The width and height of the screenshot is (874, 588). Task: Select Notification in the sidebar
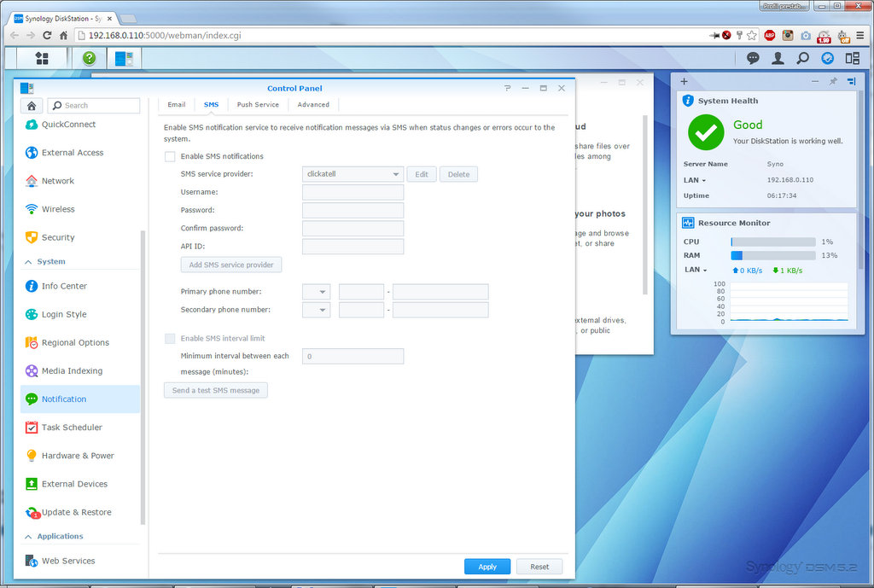point(80,399)
